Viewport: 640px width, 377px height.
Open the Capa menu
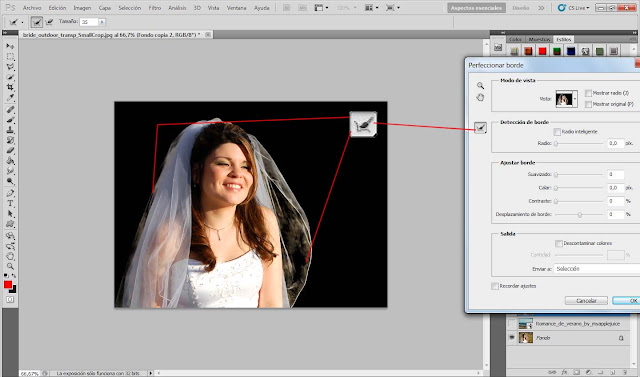(x=105, y=8)
